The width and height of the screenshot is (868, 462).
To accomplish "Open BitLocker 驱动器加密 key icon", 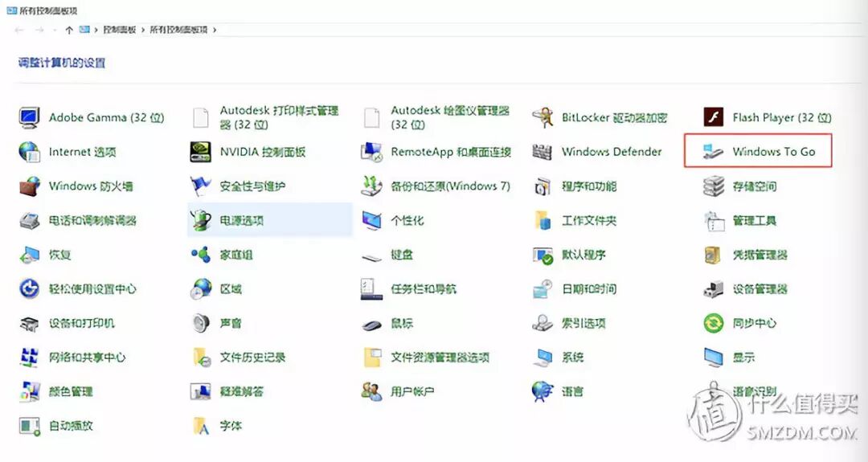I will pos(542,117).
